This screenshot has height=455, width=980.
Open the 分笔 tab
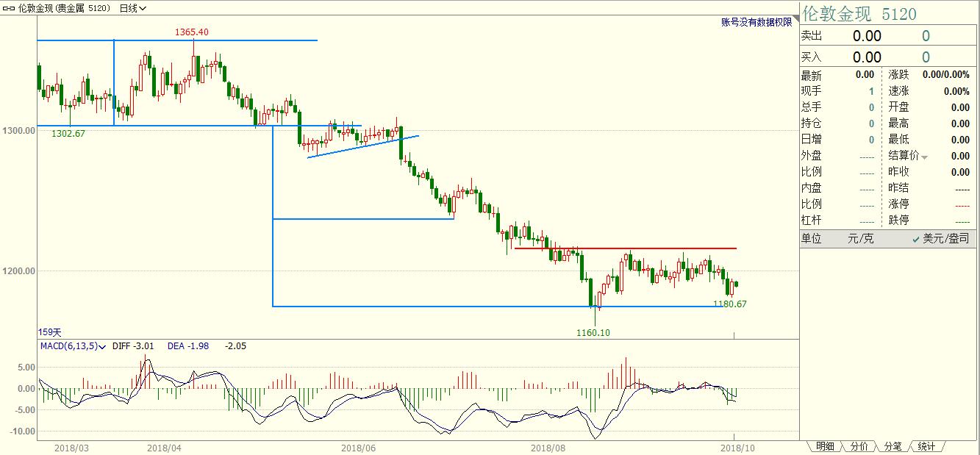893,446
